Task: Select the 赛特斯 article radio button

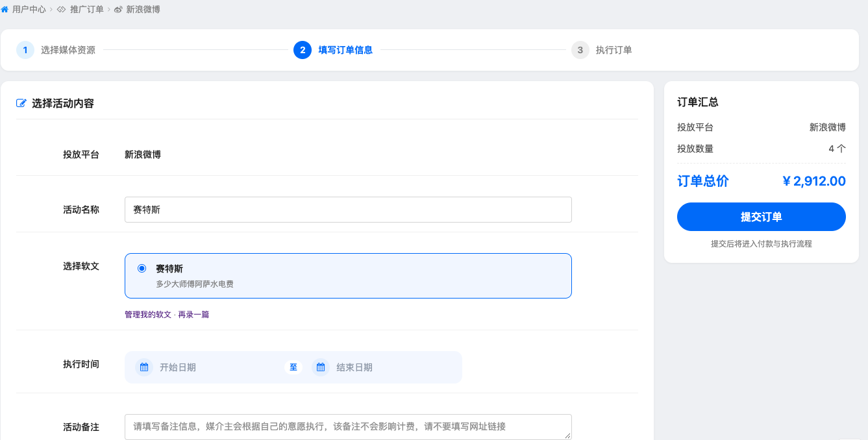Action: (x=142, y=268)
